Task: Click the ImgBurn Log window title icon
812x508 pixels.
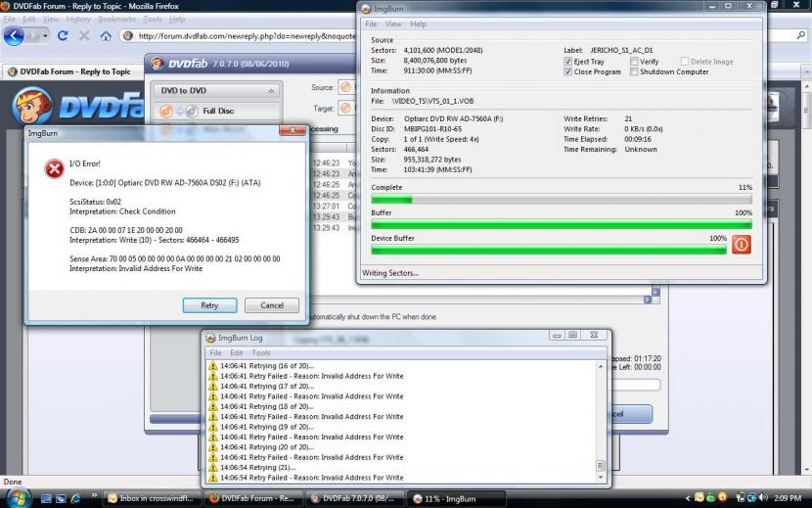Action: pyautogui.click(x=210, y=338)
